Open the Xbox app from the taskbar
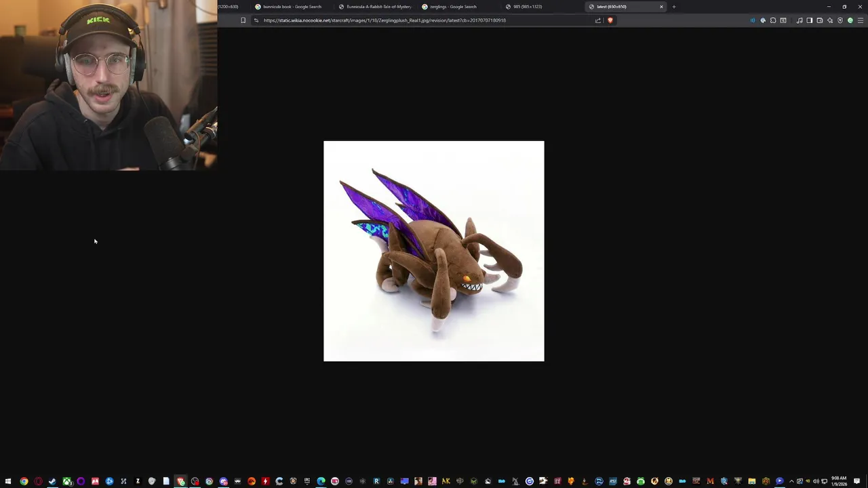Image resolution: width=868 pixels, height=488 pixels. [68, 481]
